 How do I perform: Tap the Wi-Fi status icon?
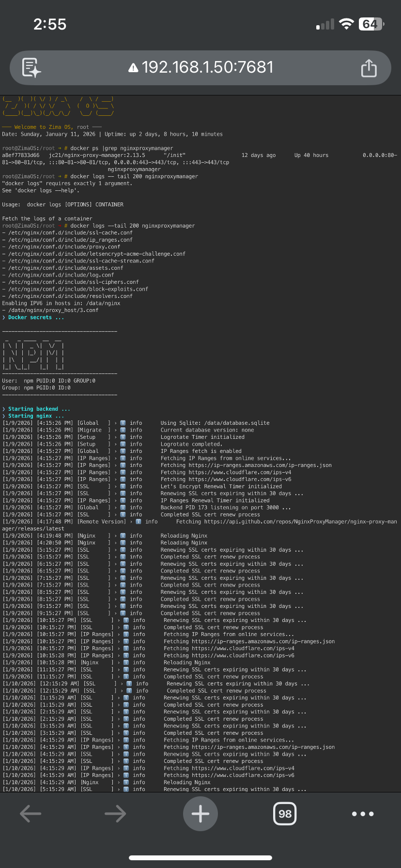click(x=346, y=24)
